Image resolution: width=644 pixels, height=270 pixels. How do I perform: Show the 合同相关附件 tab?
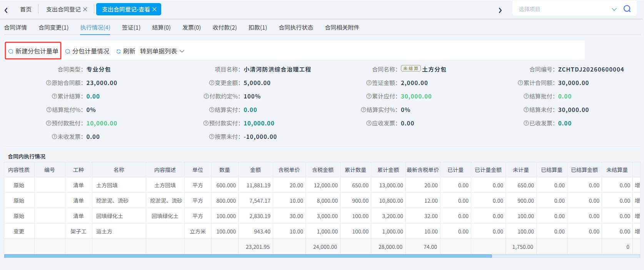(342, 27)
